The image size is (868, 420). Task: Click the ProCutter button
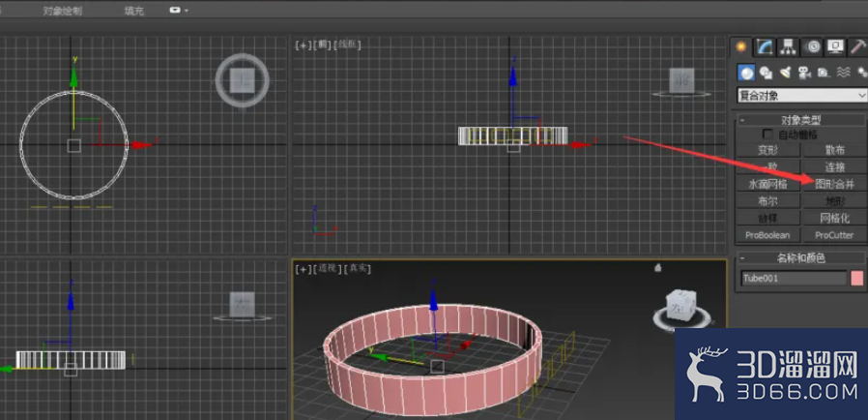(835, 235)
